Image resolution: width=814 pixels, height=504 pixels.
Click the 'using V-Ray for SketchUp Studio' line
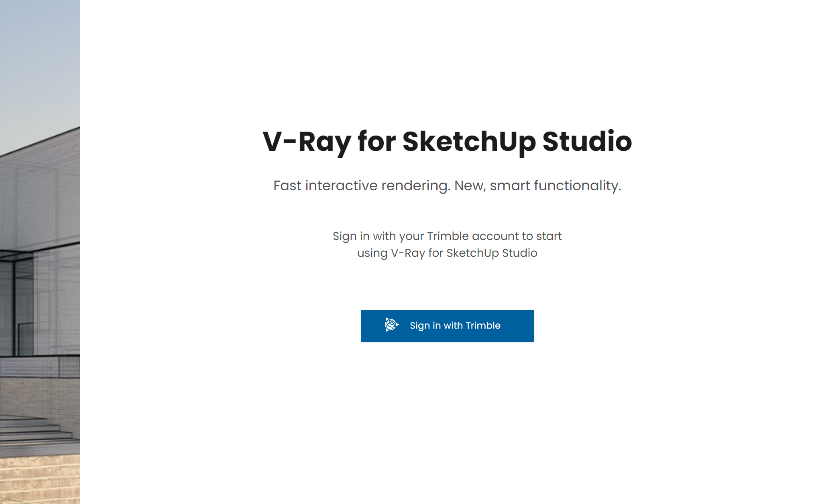point(447,253)
